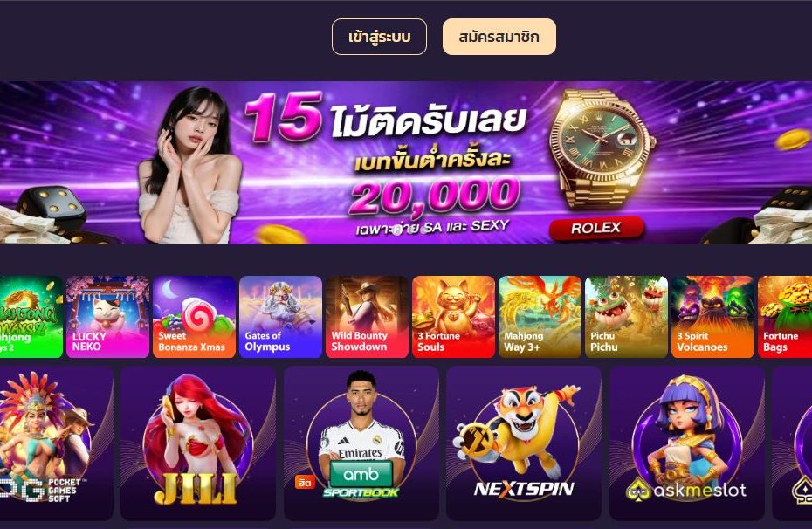The width and height of the screenshot is (812, 529).
Task: Click the สมัครสมาชิก register button
Action: pyautogui.click(x=499, y=37)
